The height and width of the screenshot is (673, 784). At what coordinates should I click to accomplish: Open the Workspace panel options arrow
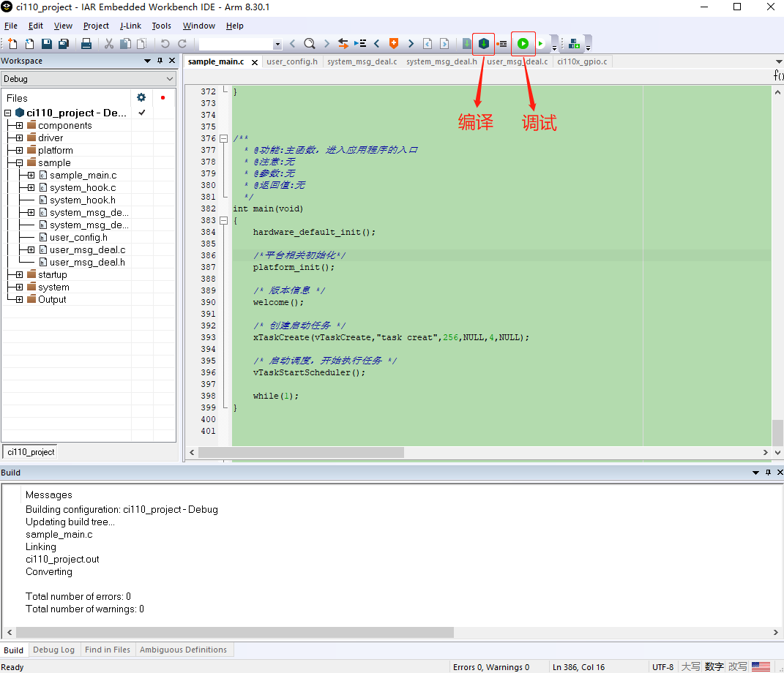pyautogui.click(x=147, y=61)
